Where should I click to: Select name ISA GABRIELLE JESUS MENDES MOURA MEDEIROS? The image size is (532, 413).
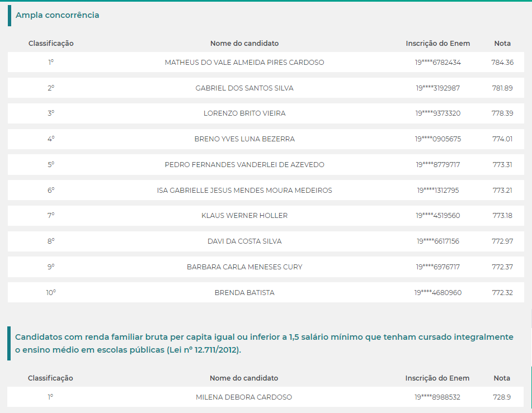[244, 191]
